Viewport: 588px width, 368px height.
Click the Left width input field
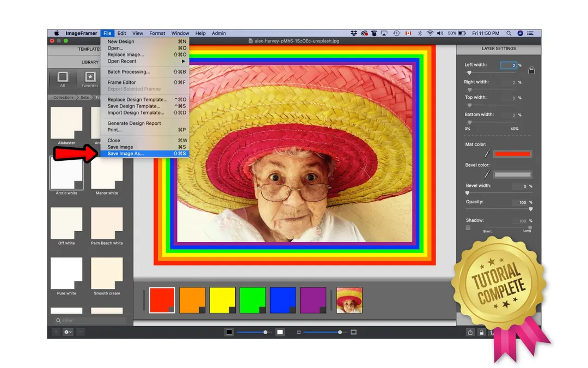[509, 65]
